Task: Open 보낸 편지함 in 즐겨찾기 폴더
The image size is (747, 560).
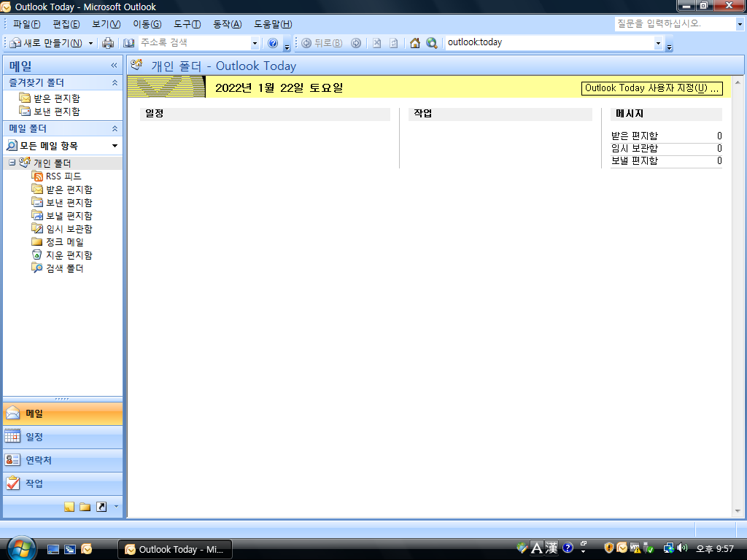Action: [57, 112]
